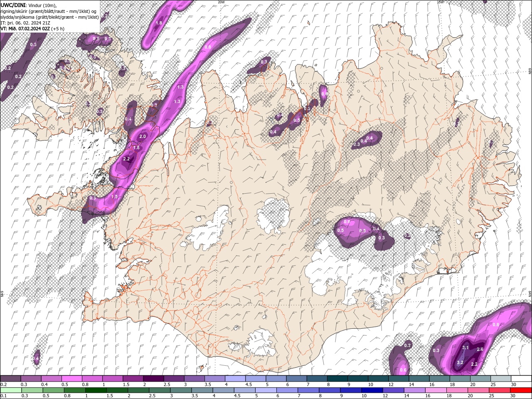Select the 25–30 red rain swatch

[x=500, y=390]
